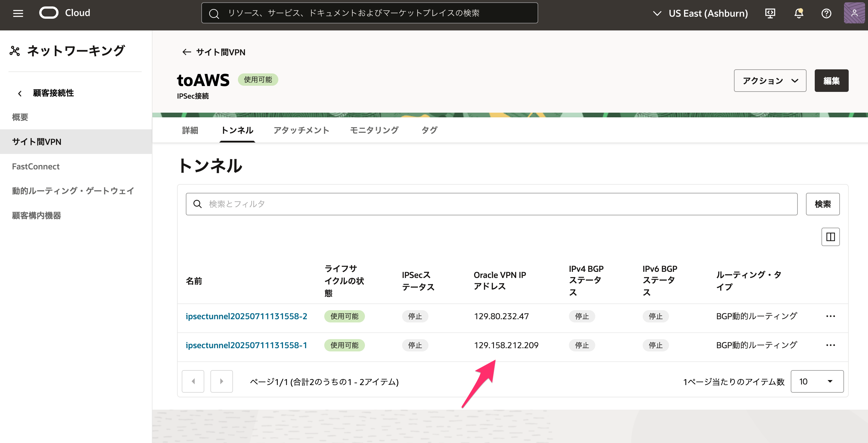Click the previous page arrow button

click(193, 381)
